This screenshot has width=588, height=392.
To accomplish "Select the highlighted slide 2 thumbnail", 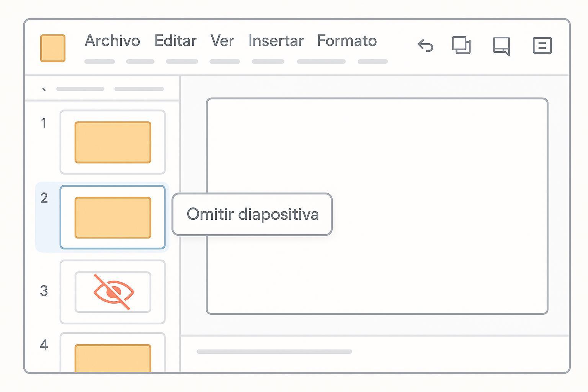I will [113, 217].
